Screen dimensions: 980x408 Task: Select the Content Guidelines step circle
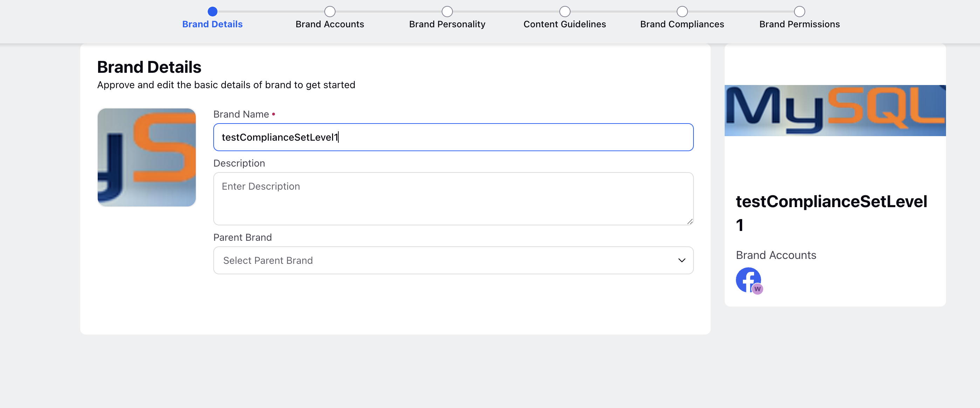(x=565, y=12)
